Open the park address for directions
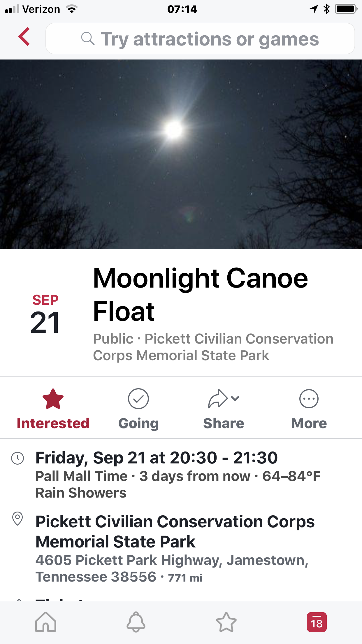This screenshot has height=644, width=362. pyautogui.click(x=172, y=568)
